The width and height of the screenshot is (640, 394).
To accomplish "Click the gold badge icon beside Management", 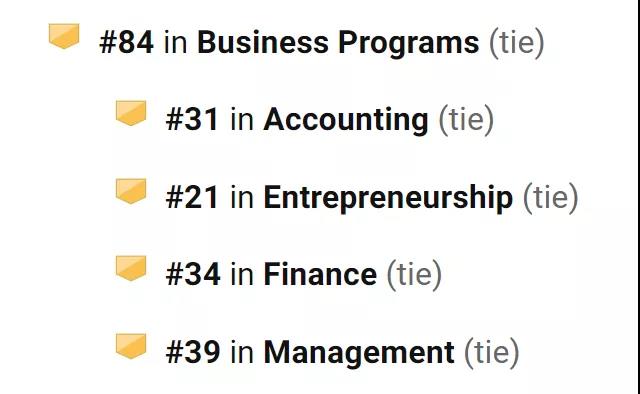I will point(131,346).
